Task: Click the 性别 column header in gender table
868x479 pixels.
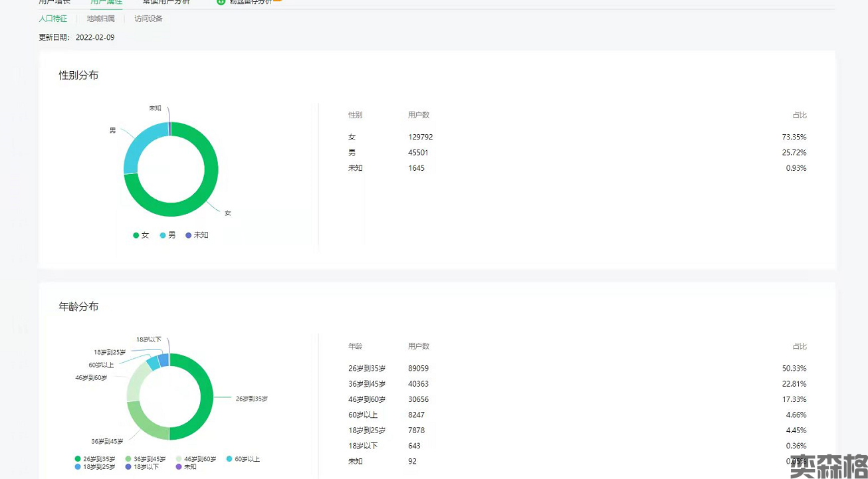Action: click(355, 115)
